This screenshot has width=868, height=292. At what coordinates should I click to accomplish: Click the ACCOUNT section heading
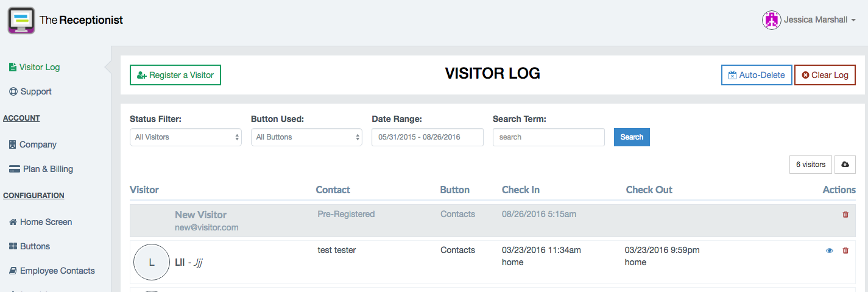pyautogui.click(x=21, y=118)
